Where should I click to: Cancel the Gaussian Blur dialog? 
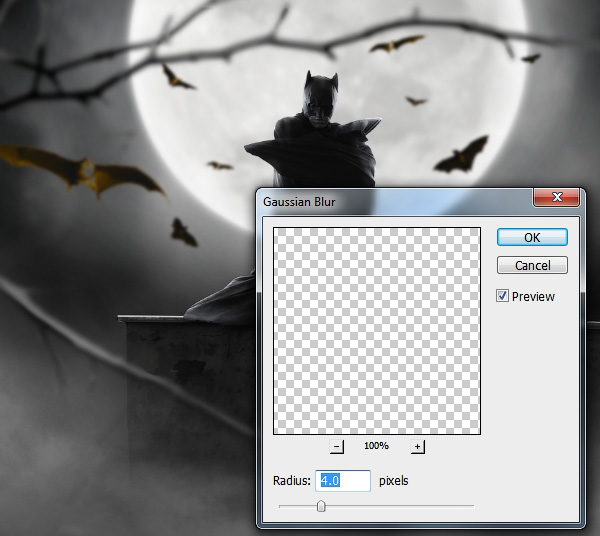tap(532, 265)
